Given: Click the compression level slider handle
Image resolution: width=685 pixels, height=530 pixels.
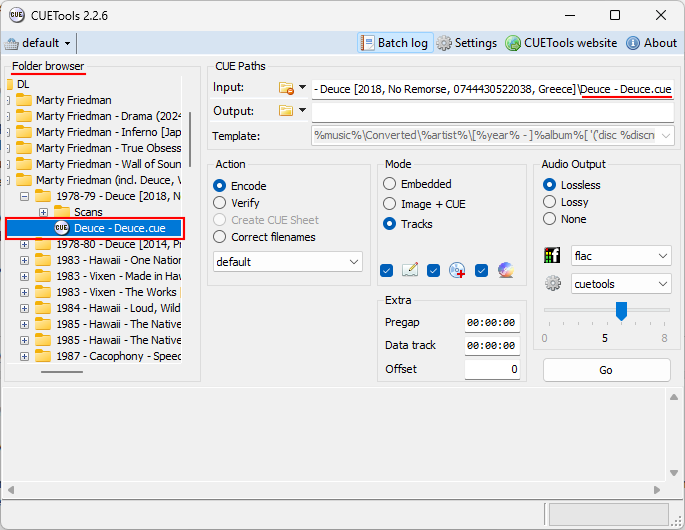Looking at the screenshot, I should point(621,311).
